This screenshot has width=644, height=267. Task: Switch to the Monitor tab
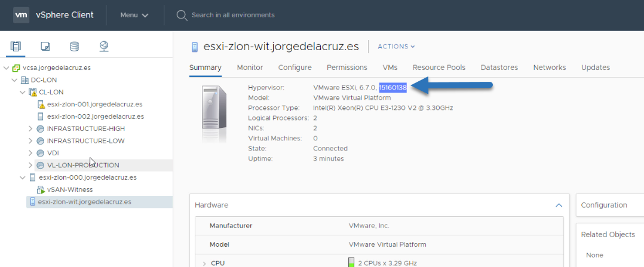(250, 67)
